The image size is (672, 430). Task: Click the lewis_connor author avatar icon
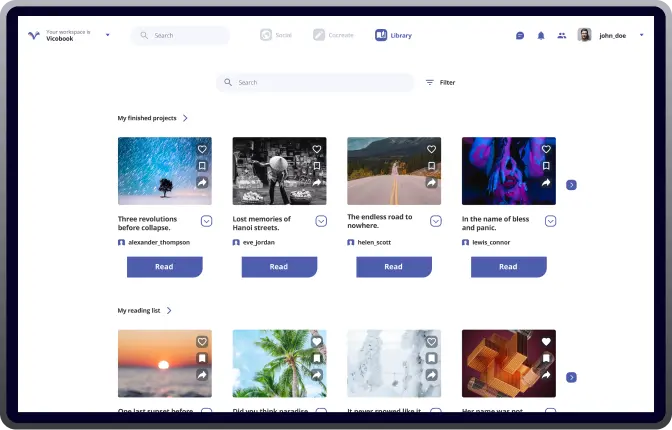click(x=465, y=243)
